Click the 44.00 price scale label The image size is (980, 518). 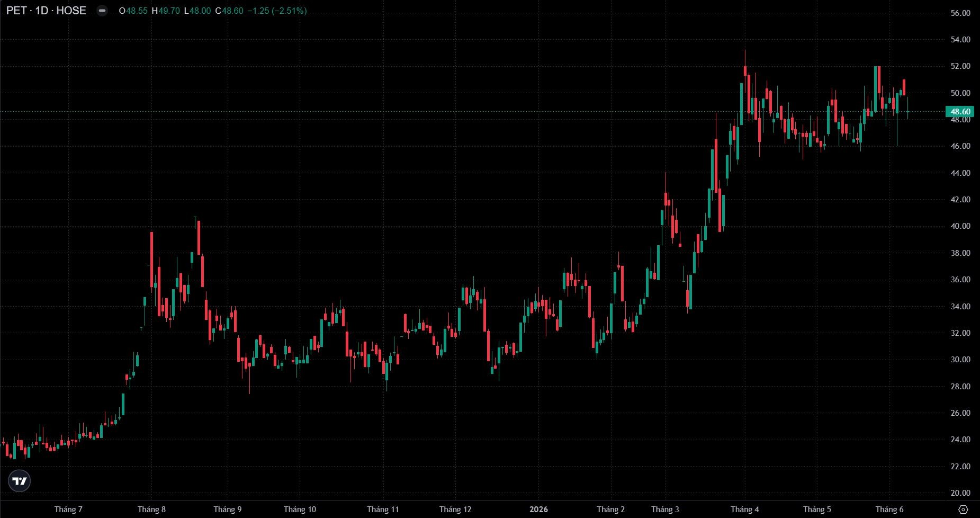tap(960, 173)
